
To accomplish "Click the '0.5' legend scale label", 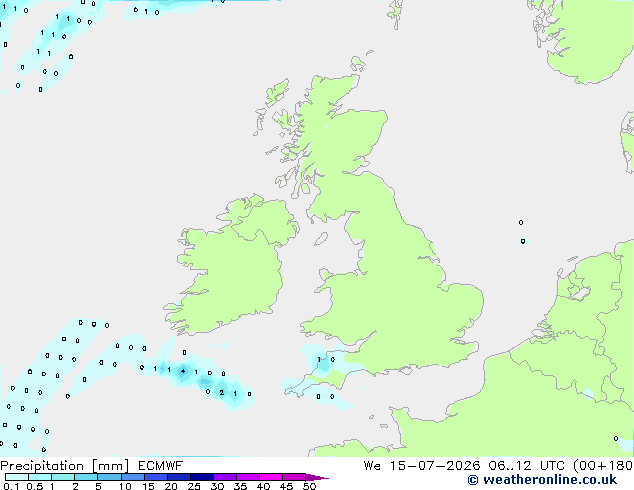I will coord(35,486).
